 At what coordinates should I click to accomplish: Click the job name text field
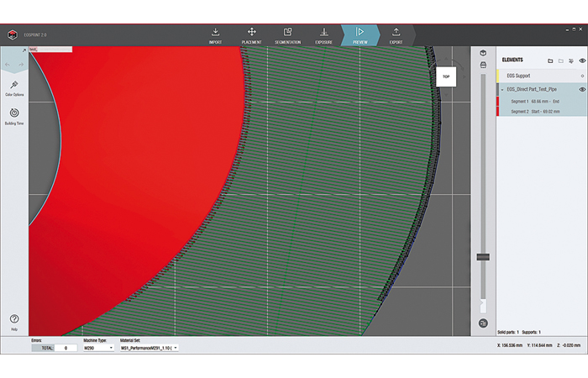pos(50,49)
